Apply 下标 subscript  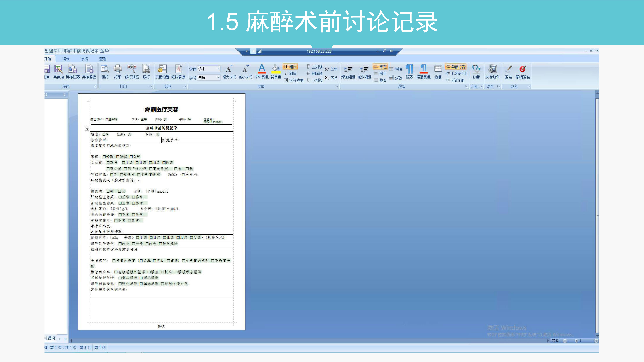click(331, 78)
